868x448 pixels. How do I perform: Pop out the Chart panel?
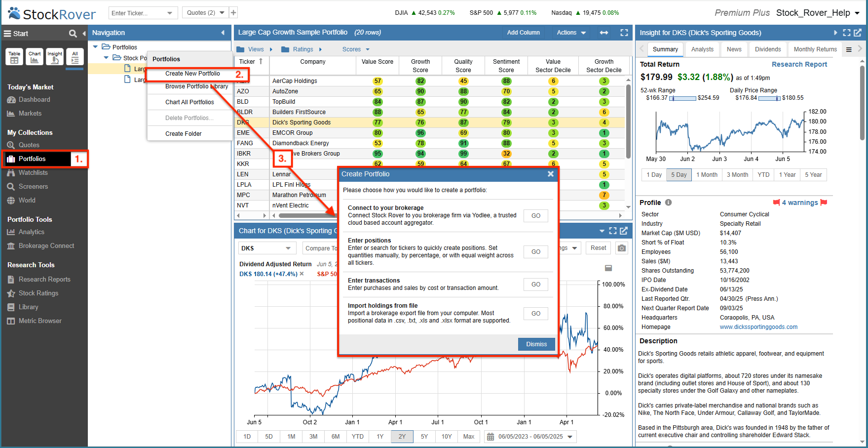[624, 231]
